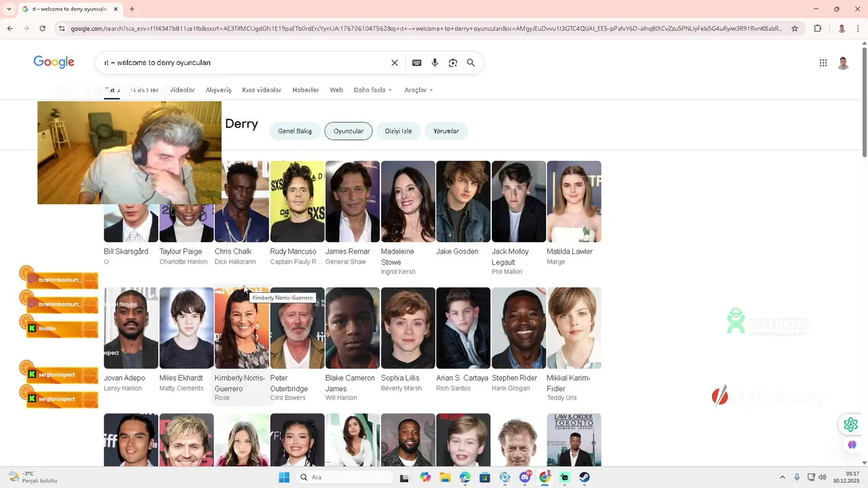Open Microsoft Store from the taskbar
The width and height of the screenshot is (868, 488).
[x=485, y=477]
